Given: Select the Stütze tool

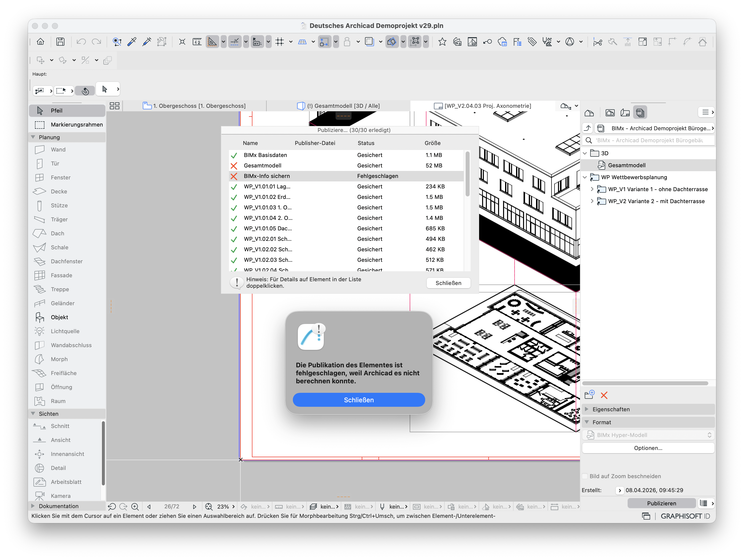Looking at the screenshot, I should [x=67, y=205].
